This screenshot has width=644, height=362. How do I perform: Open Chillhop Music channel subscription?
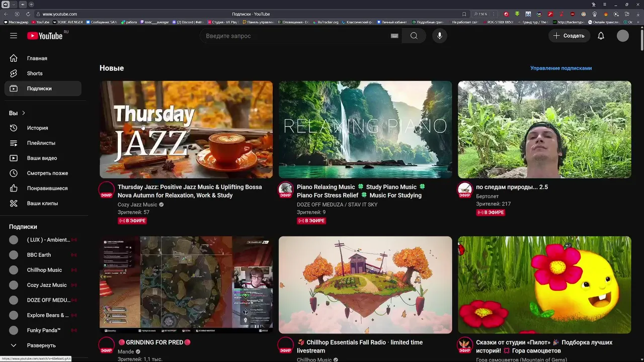pyautogui.click(x=43, y=270)
